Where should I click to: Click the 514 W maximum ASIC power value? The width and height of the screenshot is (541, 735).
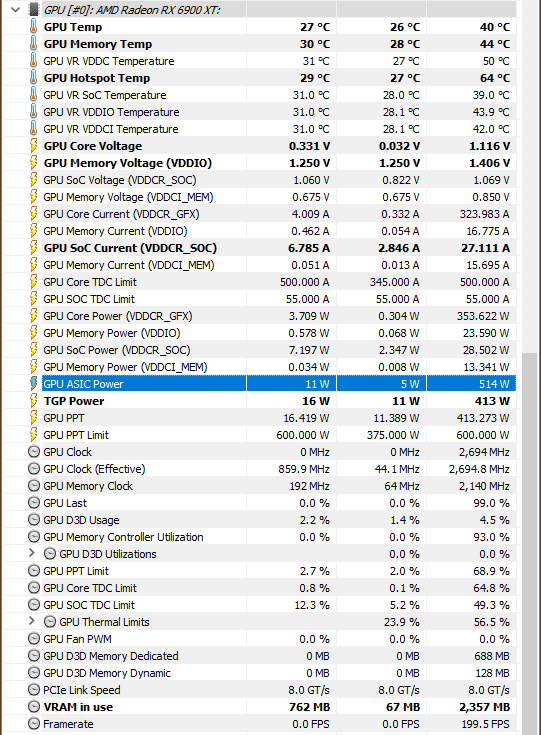[494, 384]
